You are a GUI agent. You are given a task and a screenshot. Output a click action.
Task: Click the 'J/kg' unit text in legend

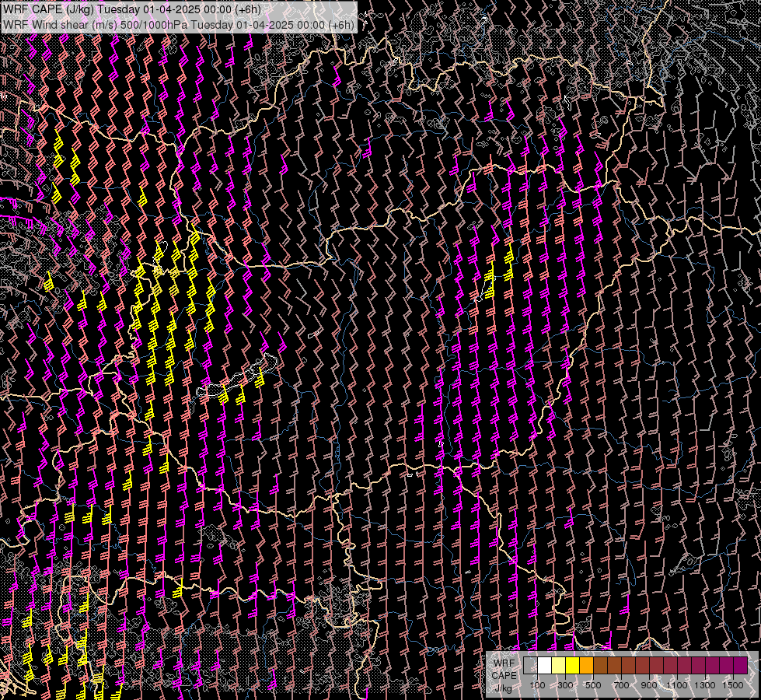click(504, 688)
